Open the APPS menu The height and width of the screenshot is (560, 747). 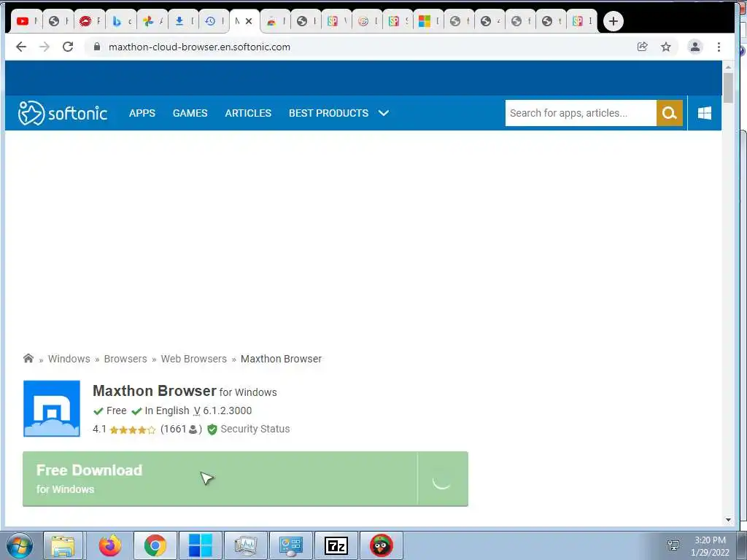(x=142, y=113)
